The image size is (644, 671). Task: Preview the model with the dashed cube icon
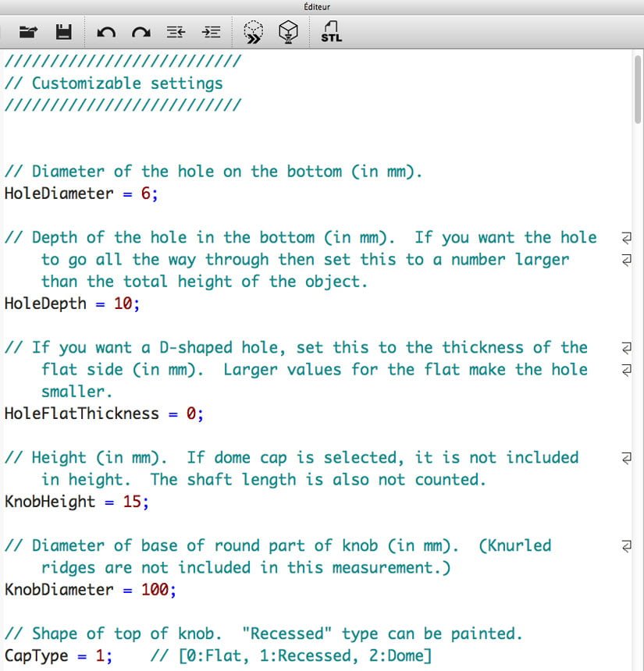254,32
